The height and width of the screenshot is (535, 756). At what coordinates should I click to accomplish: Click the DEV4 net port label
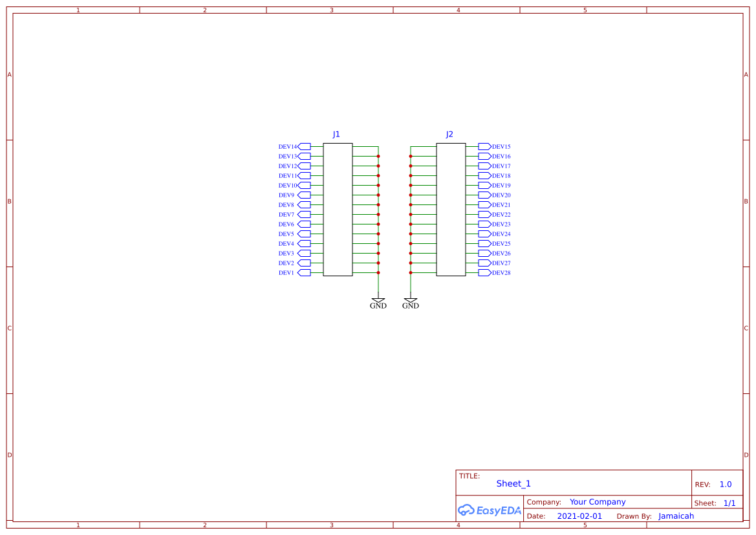(x=286, y=244)
